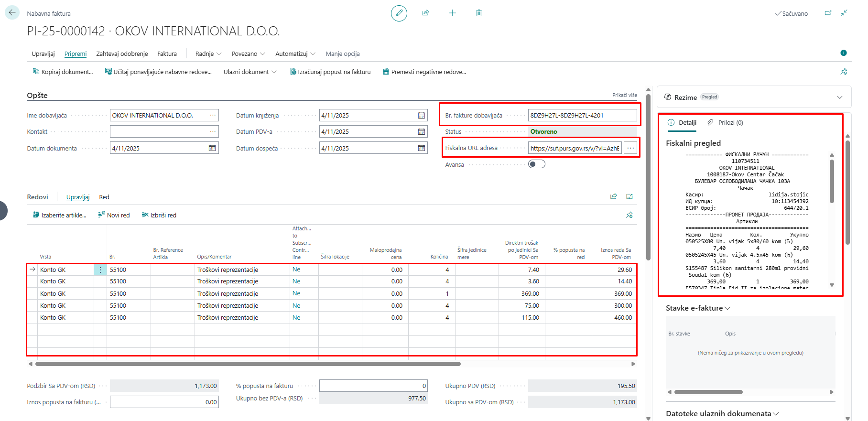Switch to the Prilozi (0) tab

726,123
